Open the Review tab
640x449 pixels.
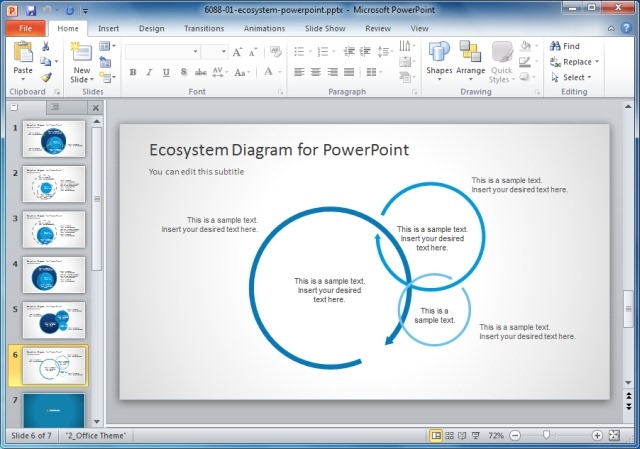378,28
